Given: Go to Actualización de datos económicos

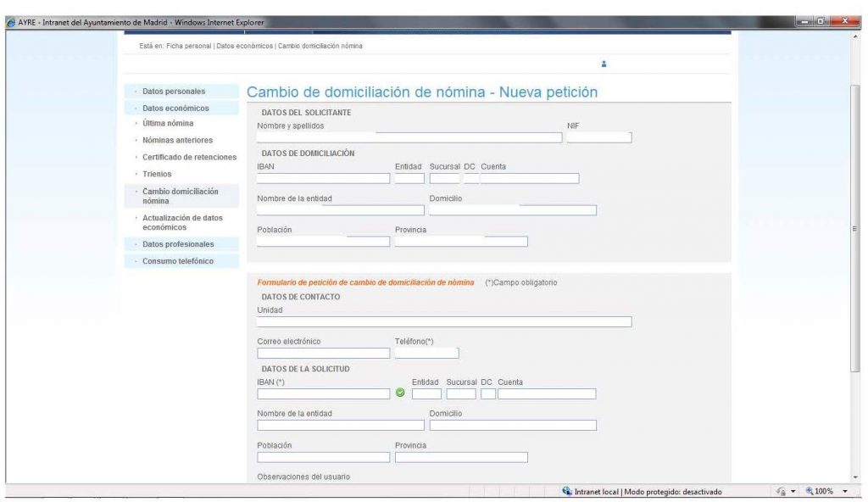Looking at the screenshot, I should point(182,222).
